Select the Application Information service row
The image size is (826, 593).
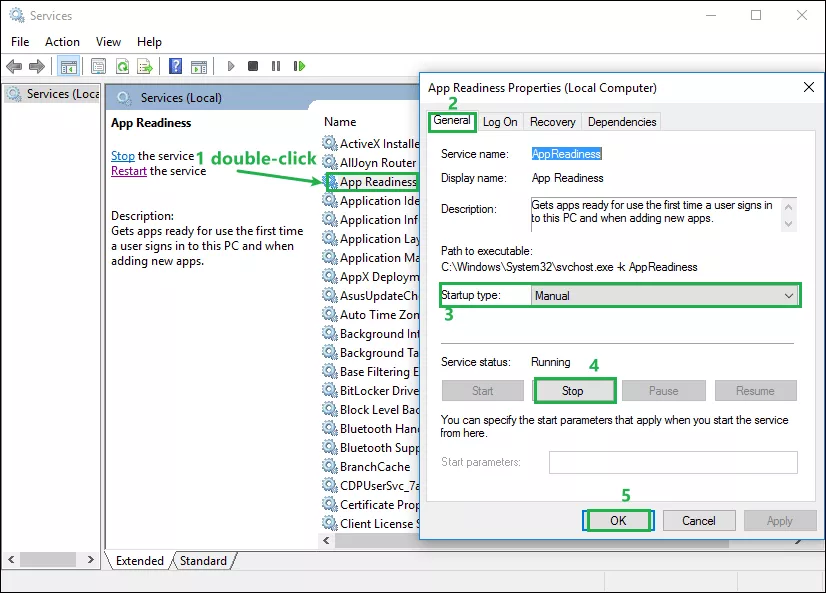point(371,220)
